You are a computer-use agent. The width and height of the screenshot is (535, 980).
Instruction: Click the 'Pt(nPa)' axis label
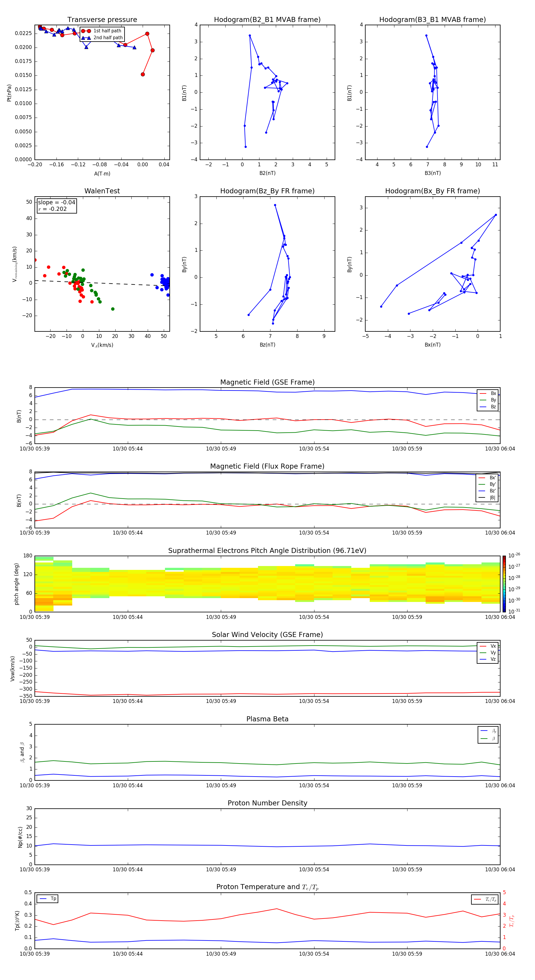coord(9,92)
